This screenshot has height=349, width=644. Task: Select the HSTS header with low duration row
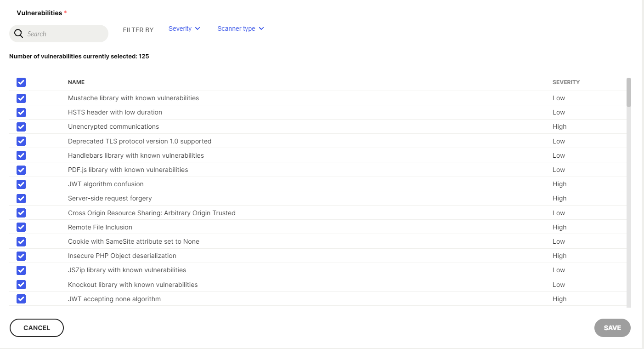[115, 113]
